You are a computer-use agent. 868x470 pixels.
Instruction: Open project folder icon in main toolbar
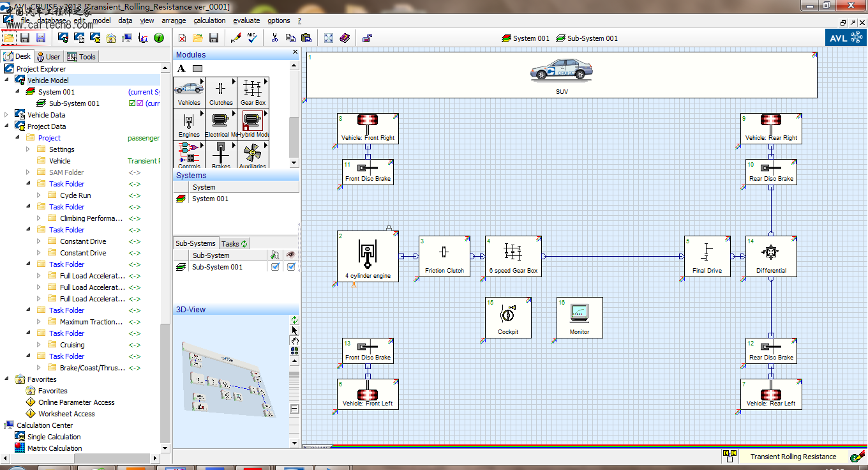9,38
